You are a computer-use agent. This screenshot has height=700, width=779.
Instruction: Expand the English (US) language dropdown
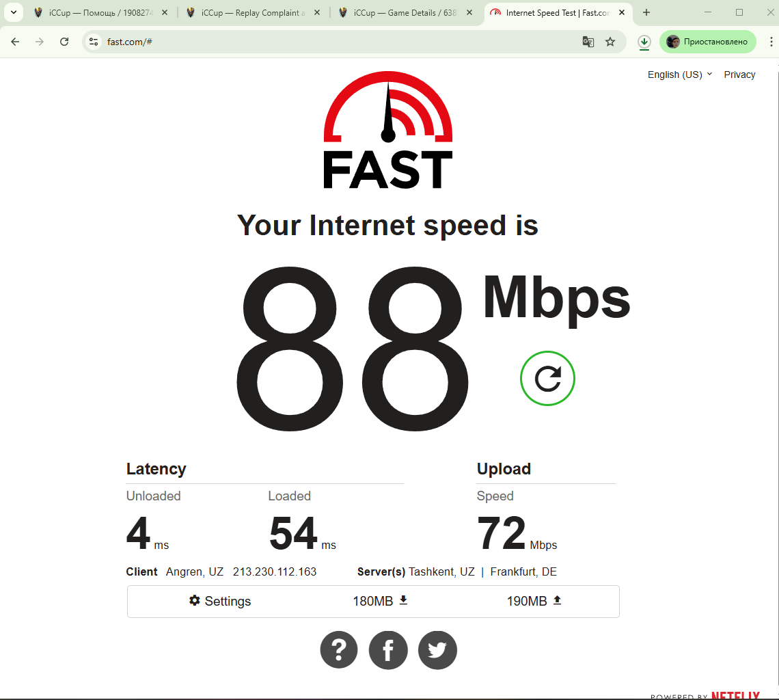coord(680,75)
